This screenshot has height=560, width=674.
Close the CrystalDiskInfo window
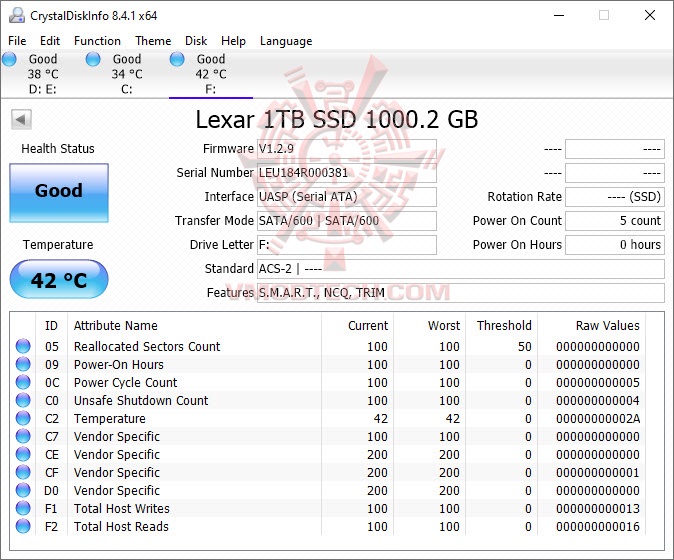650,15
